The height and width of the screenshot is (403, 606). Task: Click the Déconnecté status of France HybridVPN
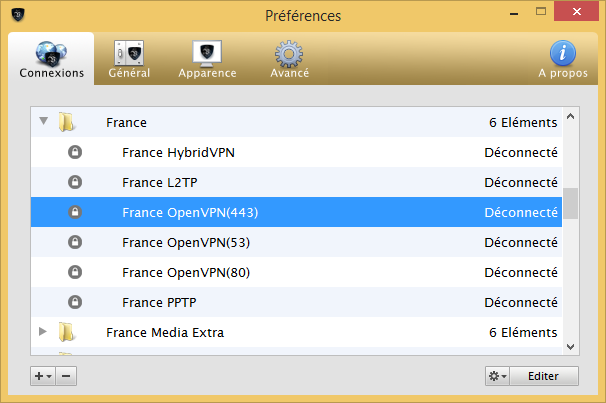tap(521, 152)
